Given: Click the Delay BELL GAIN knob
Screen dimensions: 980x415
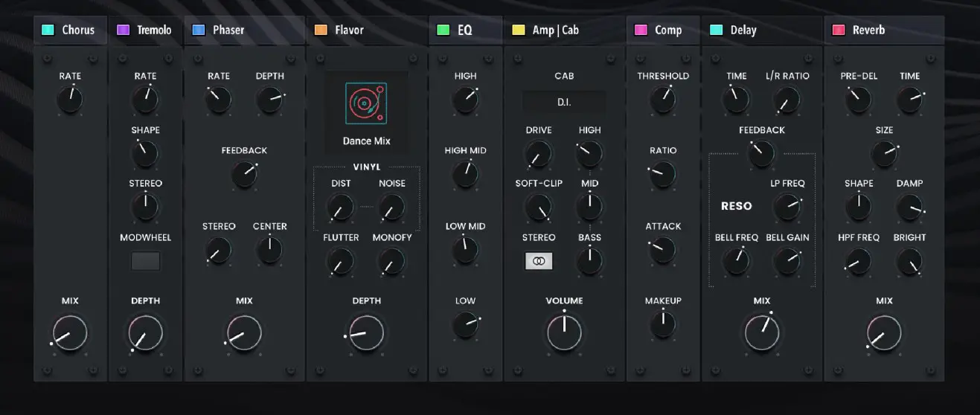Looking at the screenshot, I should tap(787, 262).
